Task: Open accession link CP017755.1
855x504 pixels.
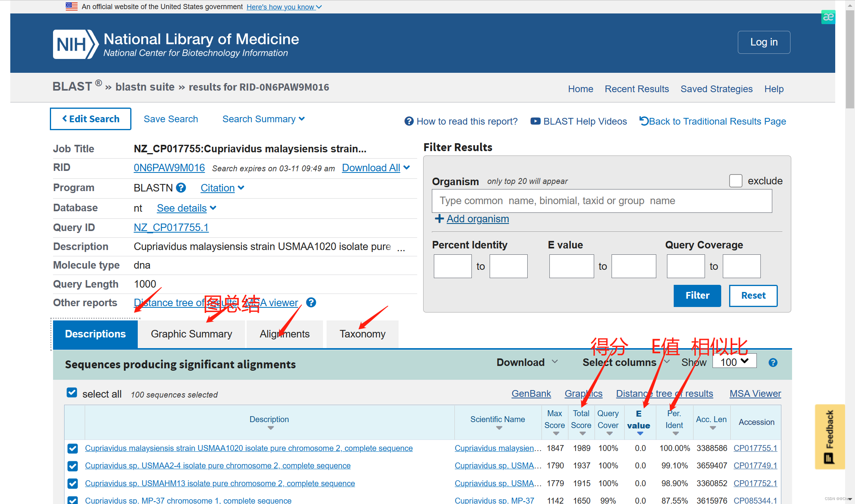Action: point(755,448)
